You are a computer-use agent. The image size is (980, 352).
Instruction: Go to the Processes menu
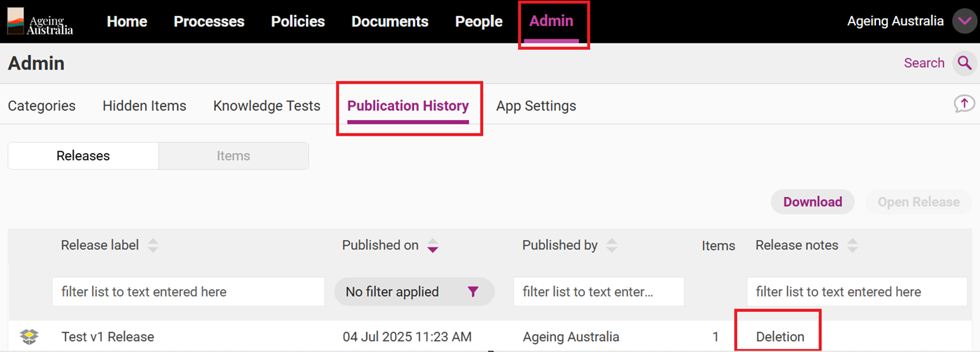tap(209, 22)
